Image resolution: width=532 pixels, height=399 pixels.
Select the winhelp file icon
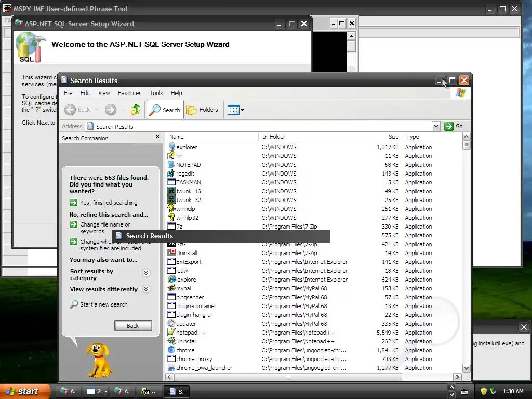171,209
